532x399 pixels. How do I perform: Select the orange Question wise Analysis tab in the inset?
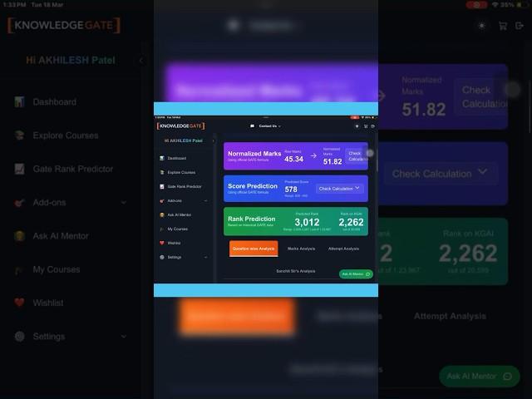click(254, 249)
